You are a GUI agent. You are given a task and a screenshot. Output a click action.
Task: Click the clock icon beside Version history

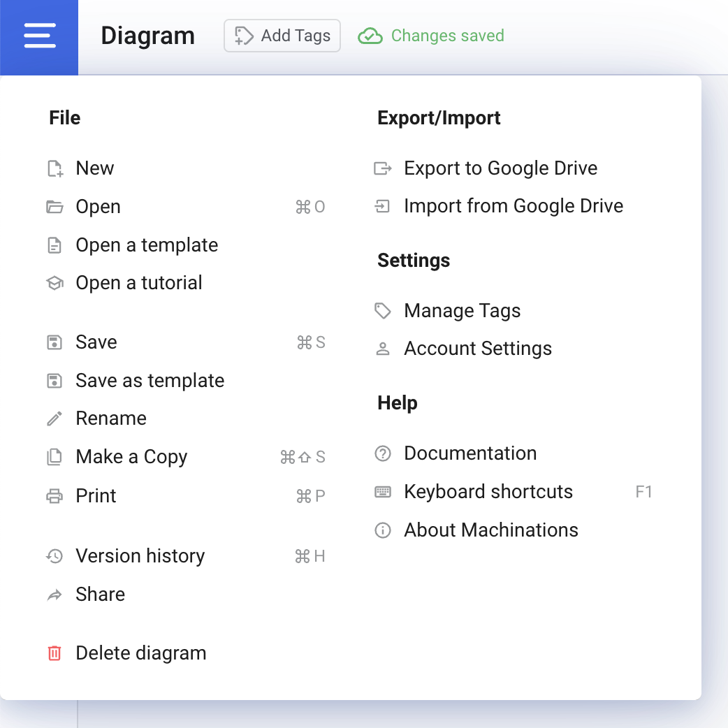click(x=54, y=556)
